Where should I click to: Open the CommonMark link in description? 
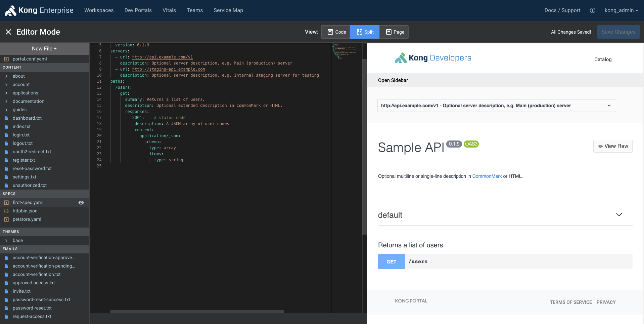pyautogui.click(x=487, y=176)
